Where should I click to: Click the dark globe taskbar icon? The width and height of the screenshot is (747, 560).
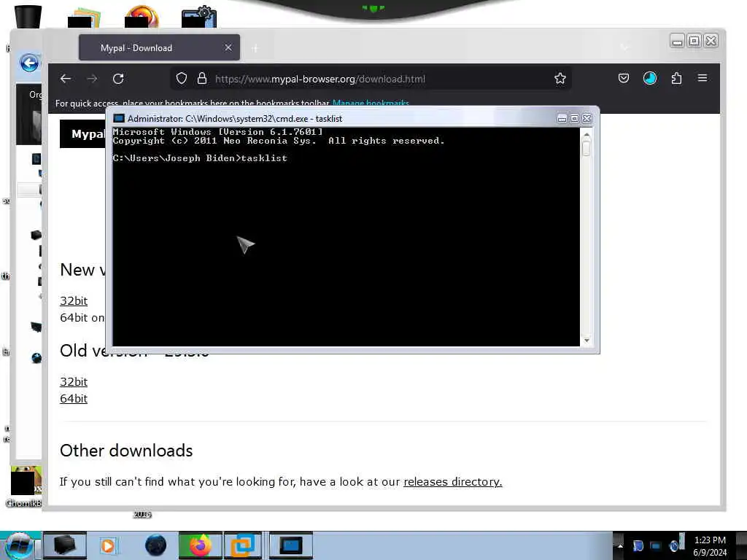click(155, 545)
